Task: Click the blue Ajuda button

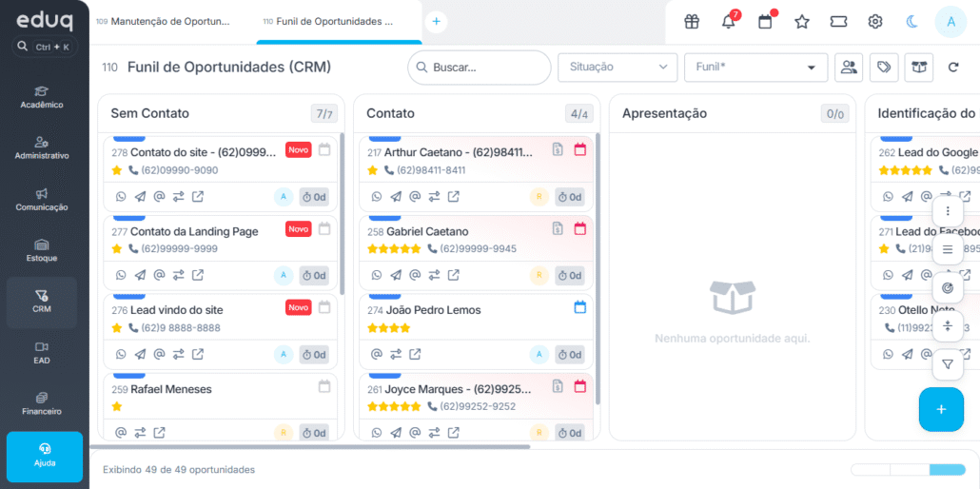Action: click(45, 455)
